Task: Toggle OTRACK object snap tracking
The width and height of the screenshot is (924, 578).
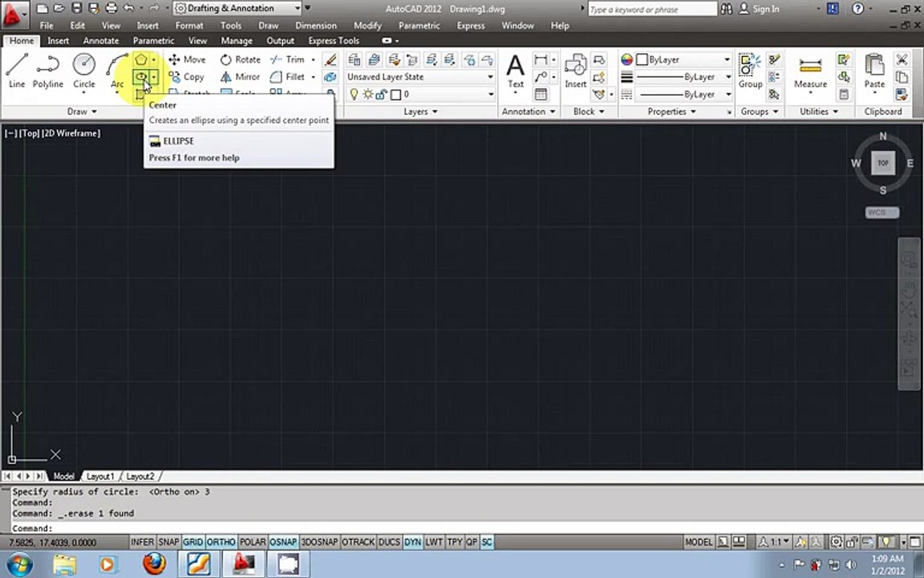Action: pyautogui.click(x=359, y=542)
